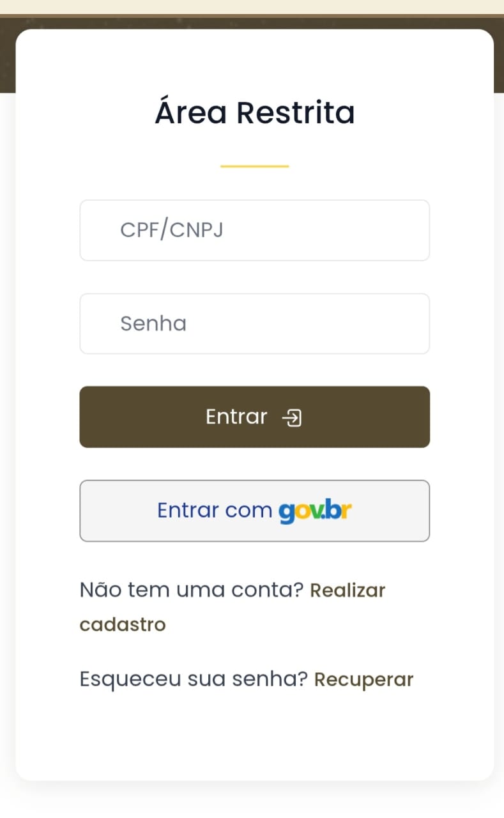Click the "Não tem uma conta?" text
The width and height of the screenshot is (504, 818).
[x=191, y=590]
